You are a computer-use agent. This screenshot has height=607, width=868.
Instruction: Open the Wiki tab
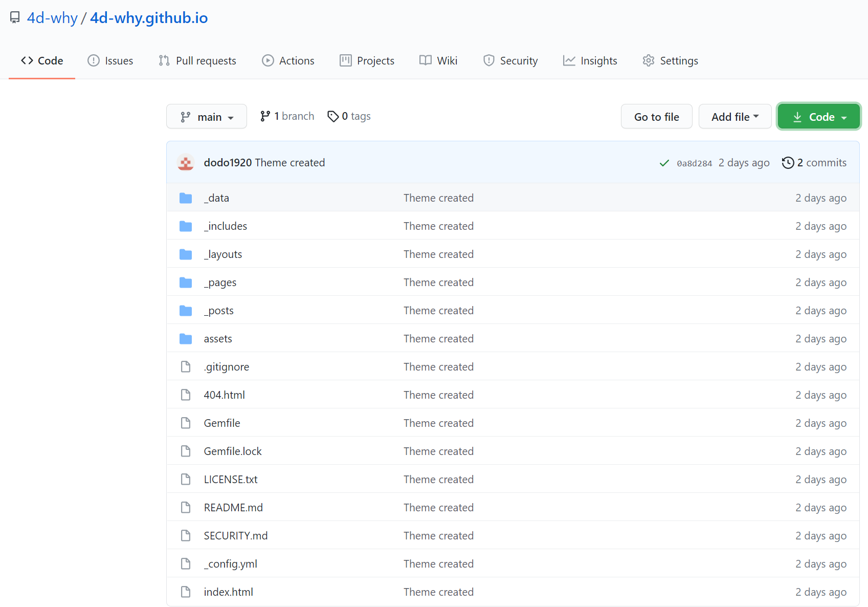pyautogui.click(x=438, y=61)
